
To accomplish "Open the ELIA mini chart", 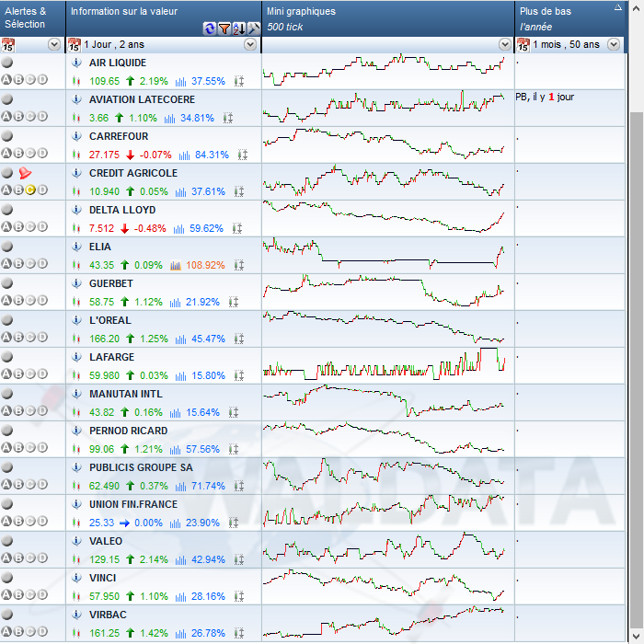I will point(387,255).
